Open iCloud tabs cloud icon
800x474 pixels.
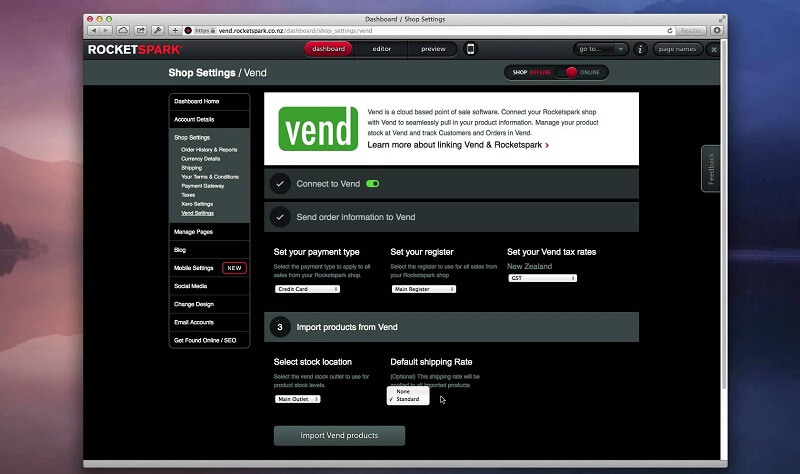123,31
